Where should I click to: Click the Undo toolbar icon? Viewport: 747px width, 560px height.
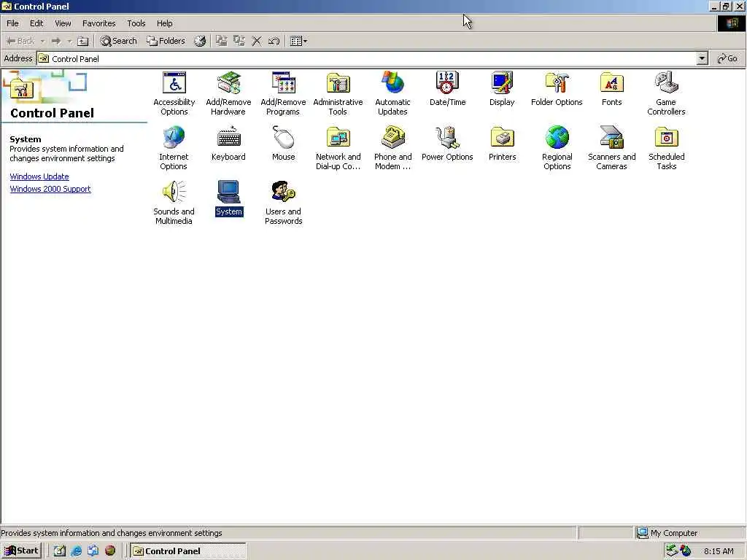coord(274,41)
